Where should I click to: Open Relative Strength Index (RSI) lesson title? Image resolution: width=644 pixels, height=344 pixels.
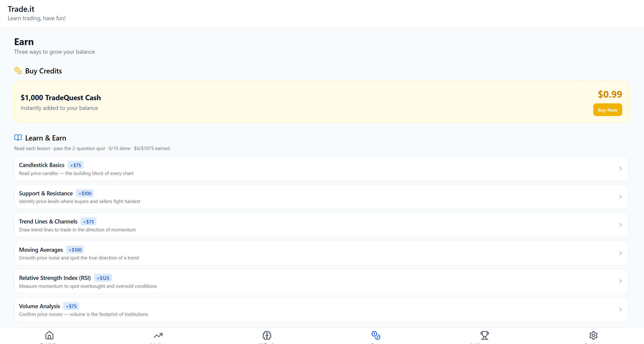[x=55, y=278]
